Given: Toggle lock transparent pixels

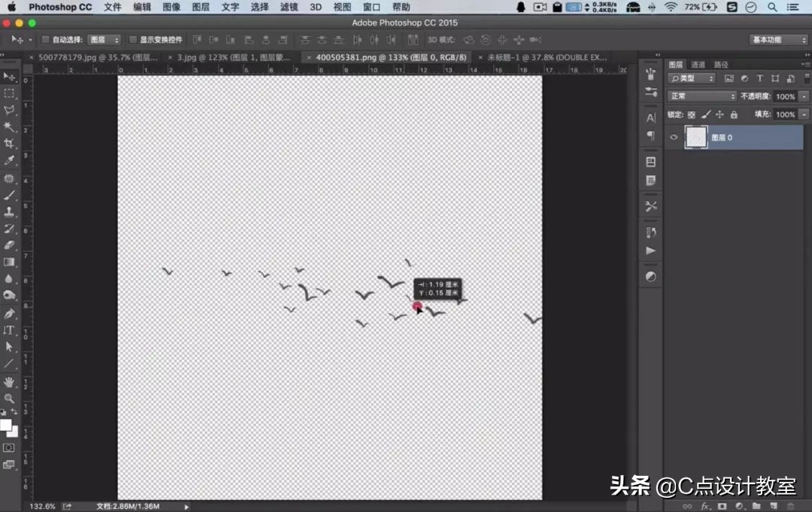Looking at the screenshot, I should click(692, 115).
